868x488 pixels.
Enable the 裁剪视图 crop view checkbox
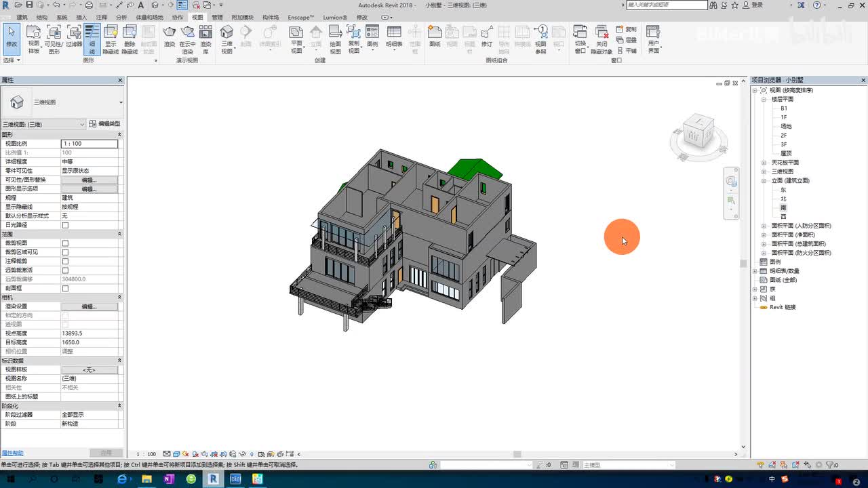pyautogui.click(x=65, y=243)
